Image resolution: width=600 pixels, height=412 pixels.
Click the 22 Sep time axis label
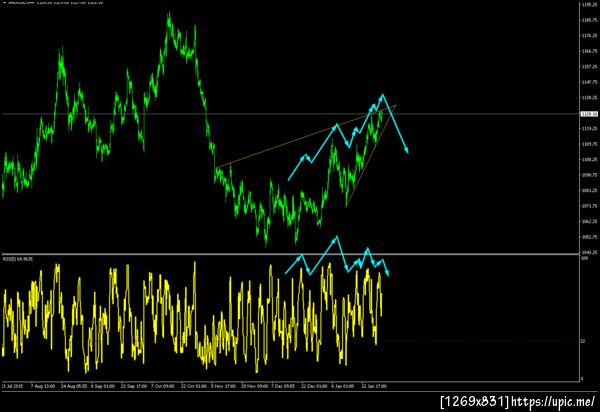(x=134, y=386)
